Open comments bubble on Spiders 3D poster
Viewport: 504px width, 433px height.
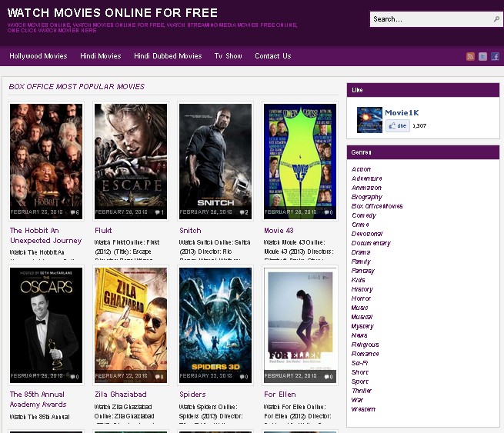(244, 376)
